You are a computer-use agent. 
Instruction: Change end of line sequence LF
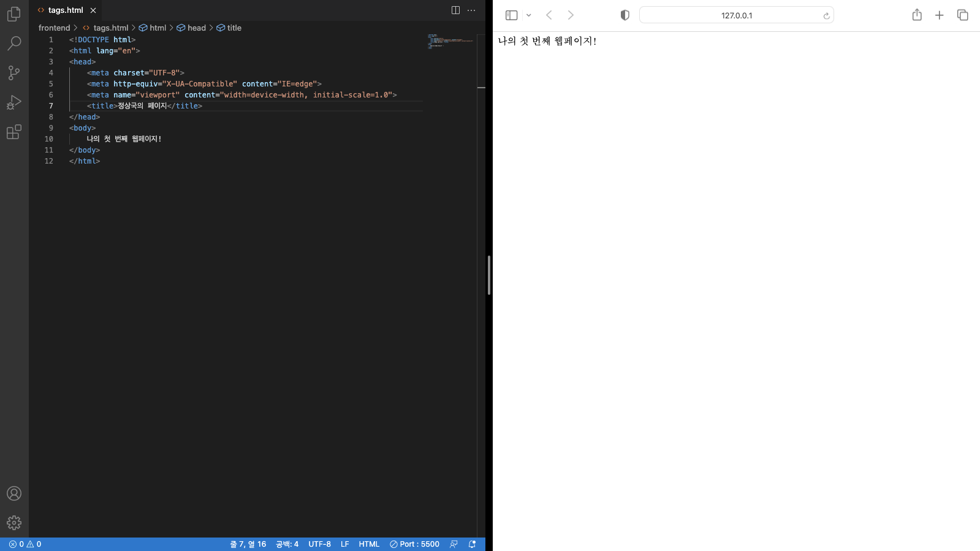345,544
